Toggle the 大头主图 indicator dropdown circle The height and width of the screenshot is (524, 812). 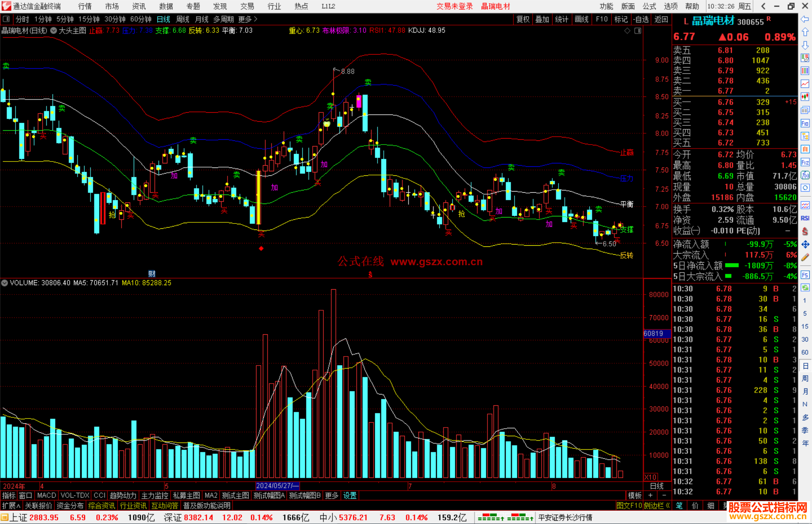[x=54, y=31]
